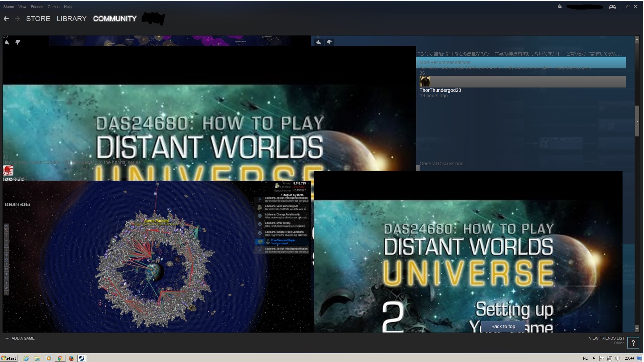Open ThorThundergod23's avatar

pyautogui.click(x=425, y=81)
